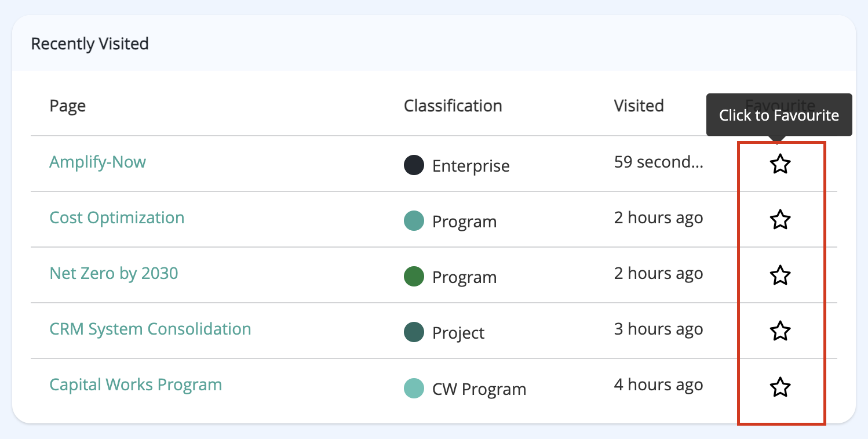Click the '4 hours ago' cell
The height and width of the screenshot is (439, 868).
click(x=659, y=384)
